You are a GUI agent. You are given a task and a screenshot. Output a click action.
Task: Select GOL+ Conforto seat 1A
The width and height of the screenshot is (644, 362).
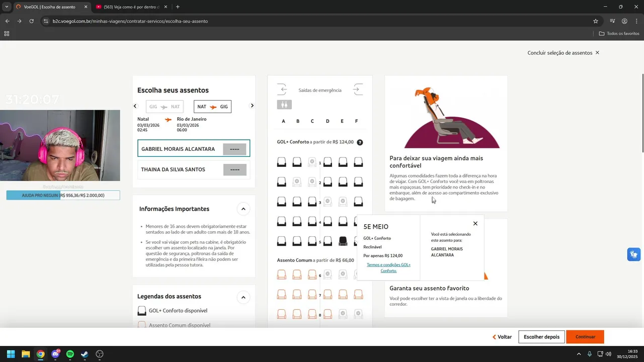pos(282,162)
